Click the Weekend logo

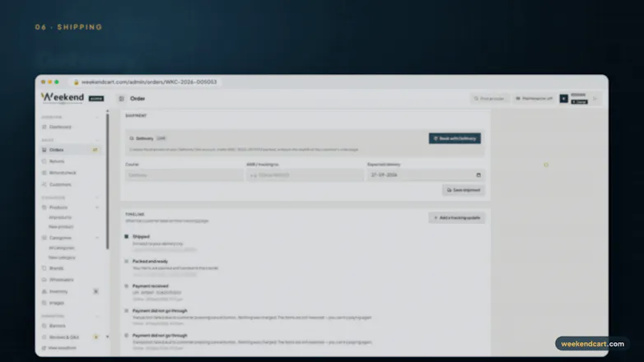[x=63, y=98]
